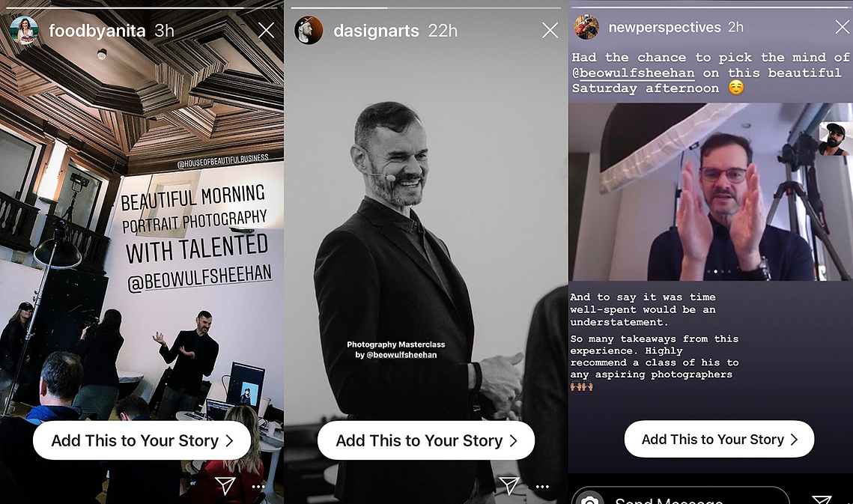
Task: Click the dasignarts story progress bar
Action: click(x=426, y=7)
